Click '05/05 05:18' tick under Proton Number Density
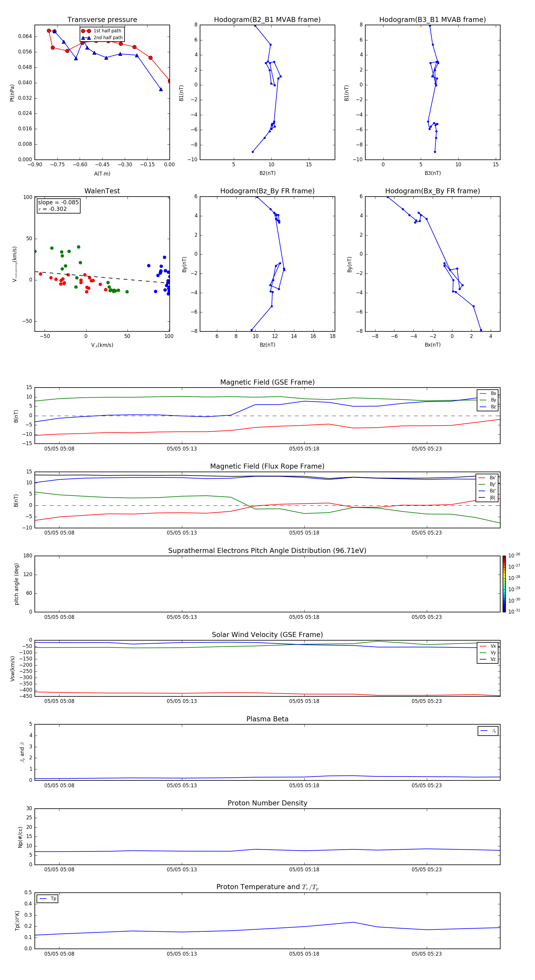This screenshot has width=535, height=980. pos(304,870)
